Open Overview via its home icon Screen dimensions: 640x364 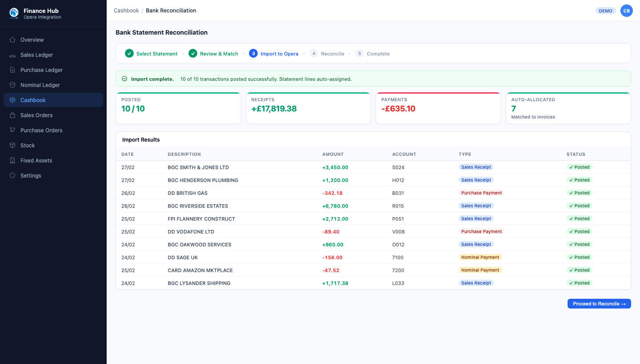pos(12,40)
